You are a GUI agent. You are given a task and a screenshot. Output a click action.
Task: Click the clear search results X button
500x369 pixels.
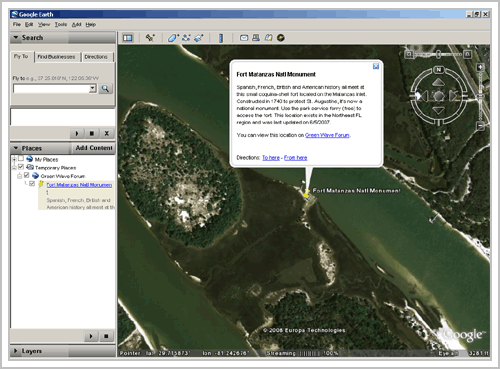point(107,133)
